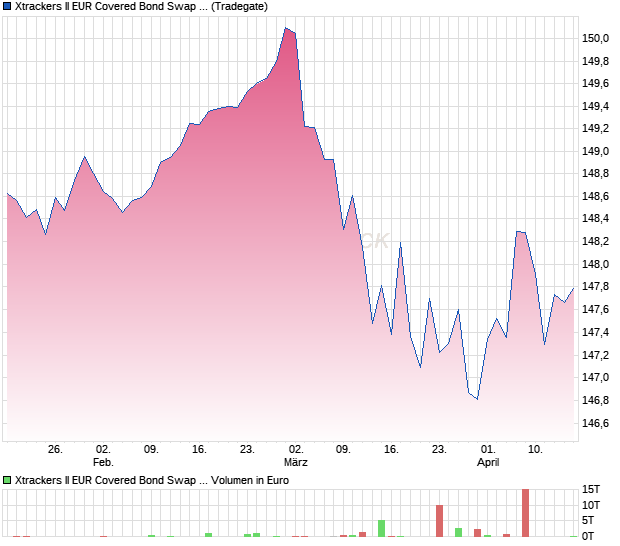Select the "02. Feb." date label
The width and height of the screenshot is (620, 546).
[103, 456]
